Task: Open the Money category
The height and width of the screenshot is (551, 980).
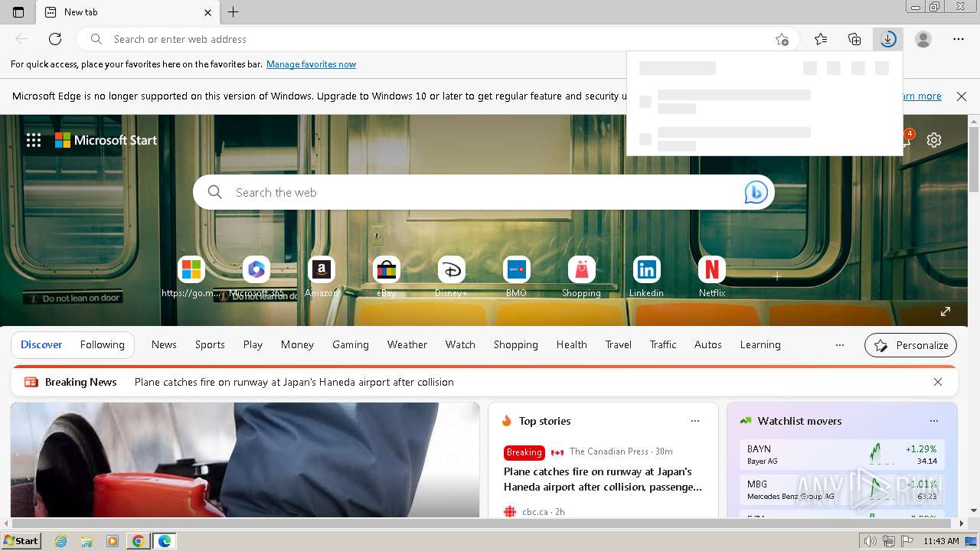Action: (x=297, y=344)
